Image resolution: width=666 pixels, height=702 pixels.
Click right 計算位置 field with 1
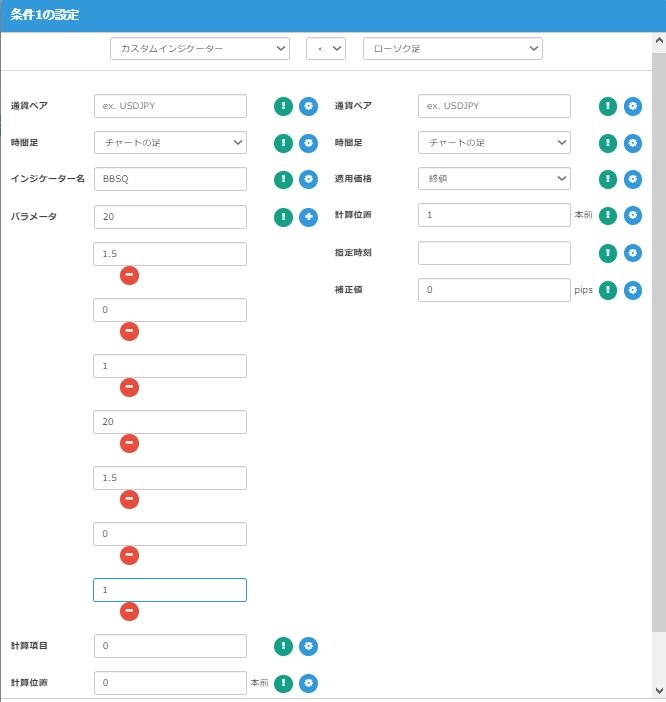(x=494, y=215)
